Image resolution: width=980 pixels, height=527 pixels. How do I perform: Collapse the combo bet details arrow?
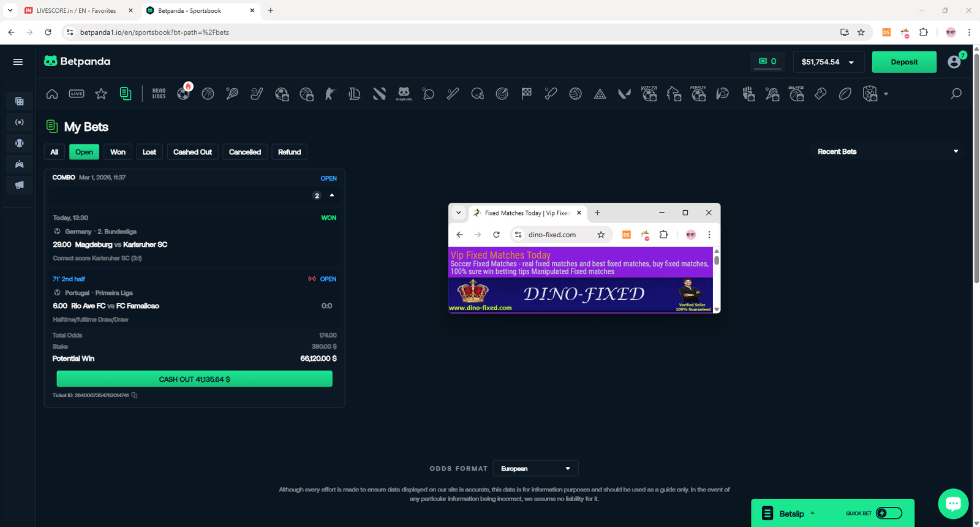click(x=332, y=195)
